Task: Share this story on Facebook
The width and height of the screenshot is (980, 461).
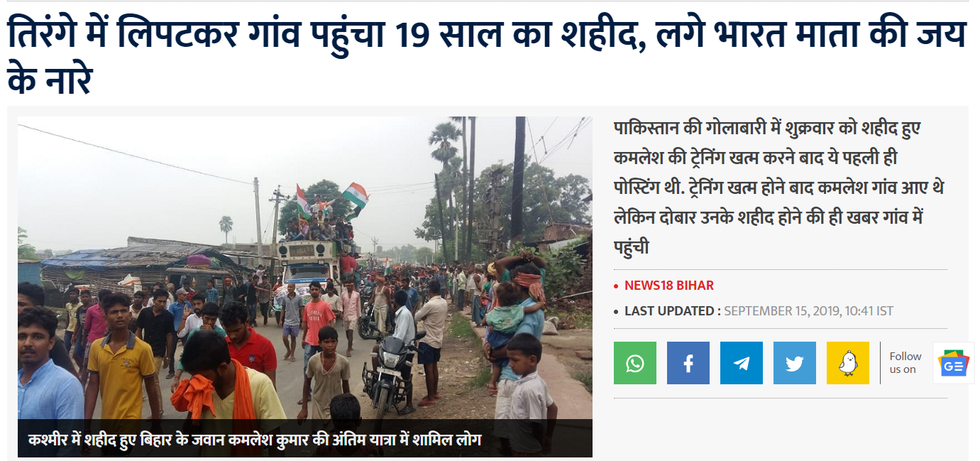Action: (688, 363)
